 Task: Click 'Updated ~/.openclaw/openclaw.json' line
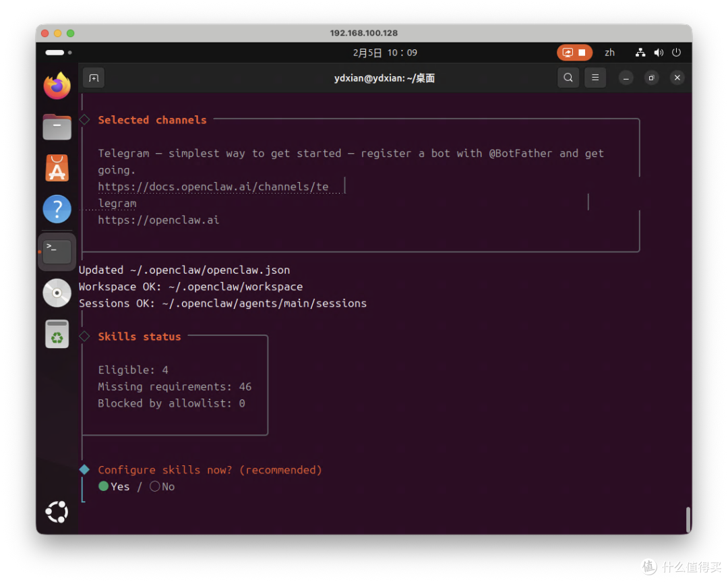pos(184,270)
